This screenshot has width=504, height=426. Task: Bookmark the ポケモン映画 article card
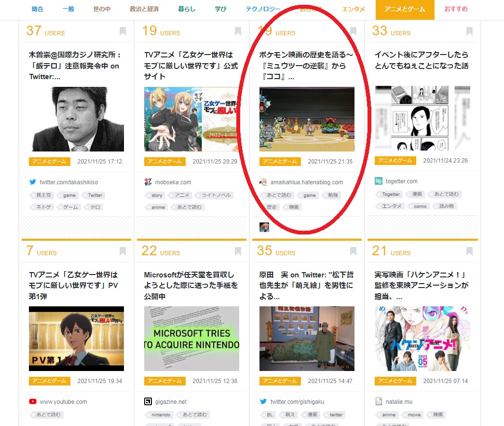click(x=353, y=31)
